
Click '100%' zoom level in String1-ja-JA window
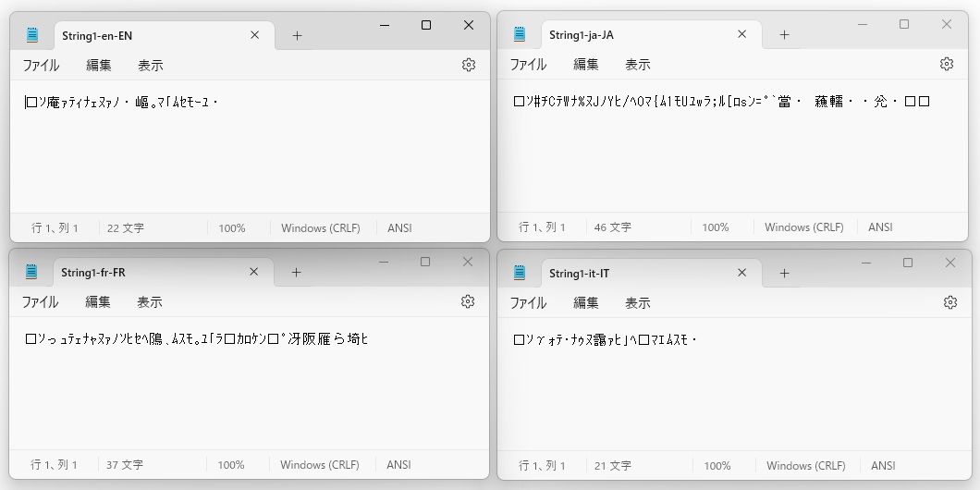click(715, 227)
